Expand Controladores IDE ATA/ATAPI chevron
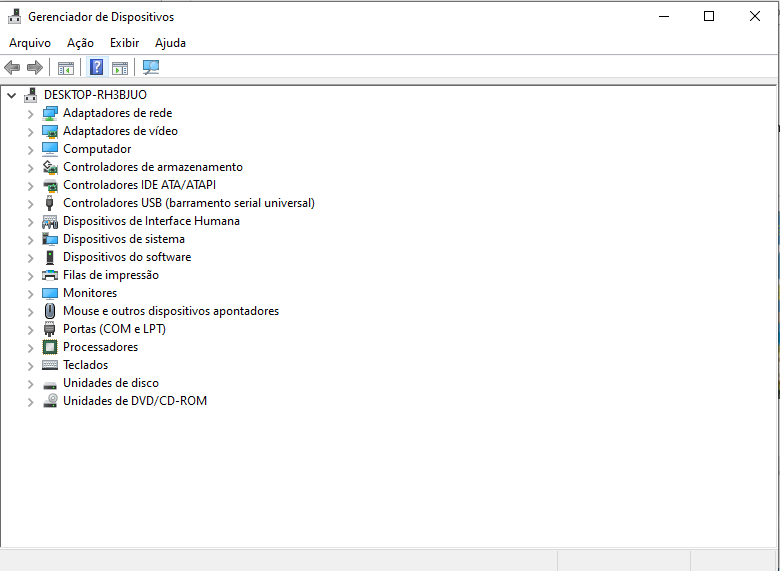This screenshot has width=780, height=571. [x=30, y=186]
